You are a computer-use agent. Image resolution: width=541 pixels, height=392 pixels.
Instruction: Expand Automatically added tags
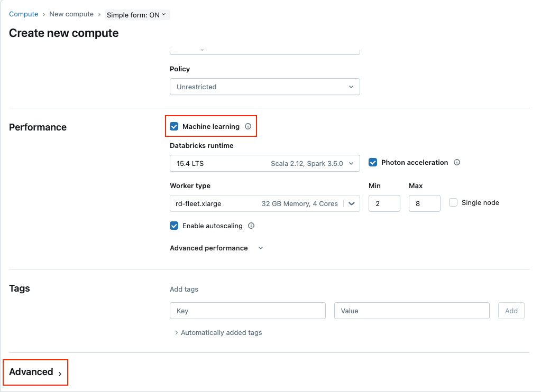pyautogui.click(x=218, y=333)
